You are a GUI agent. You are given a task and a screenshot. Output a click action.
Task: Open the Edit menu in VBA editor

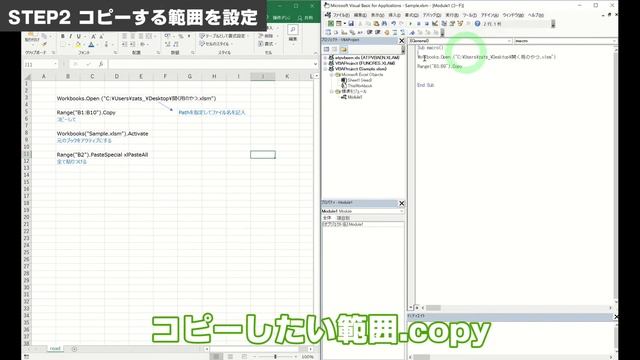click(x=360, y=15)
